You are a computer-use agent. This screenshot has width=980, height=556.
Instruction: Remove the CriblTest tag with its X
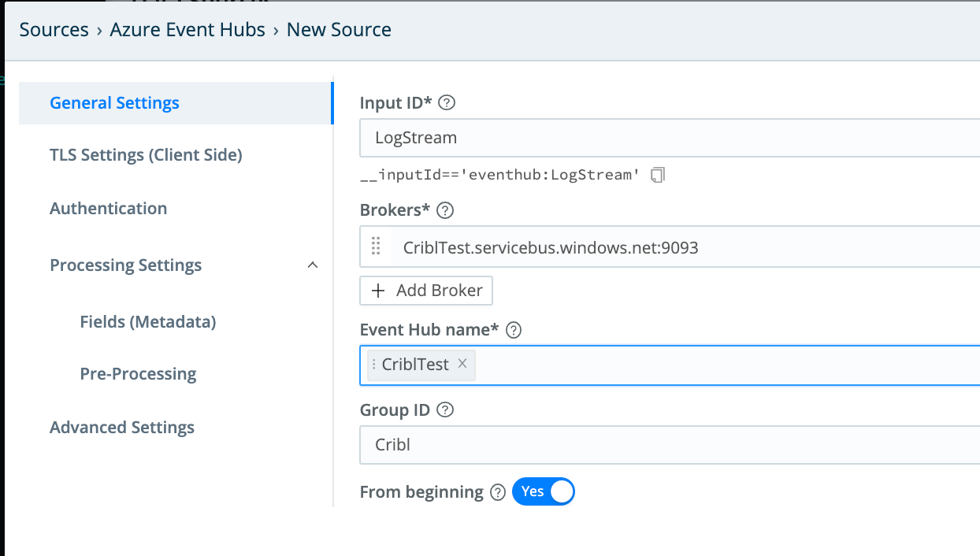tap(462, 364)
